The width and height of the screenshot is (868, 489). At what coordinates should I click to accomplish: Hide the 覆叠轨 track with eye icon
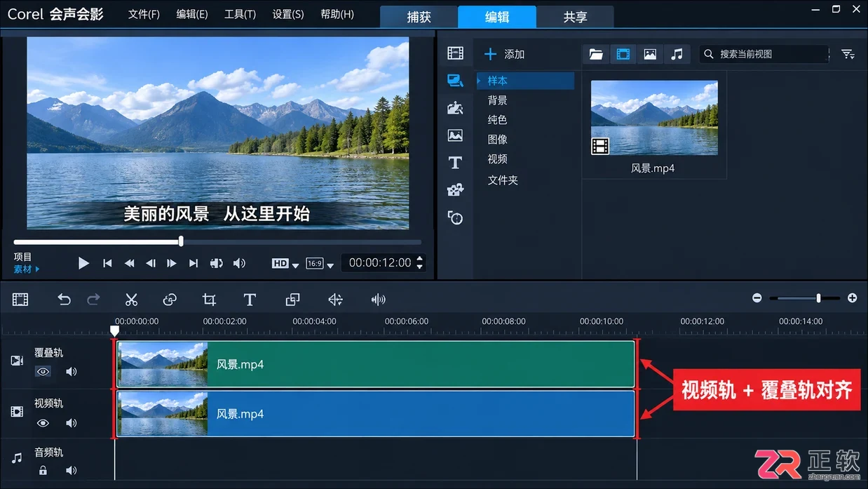(43, 371)
